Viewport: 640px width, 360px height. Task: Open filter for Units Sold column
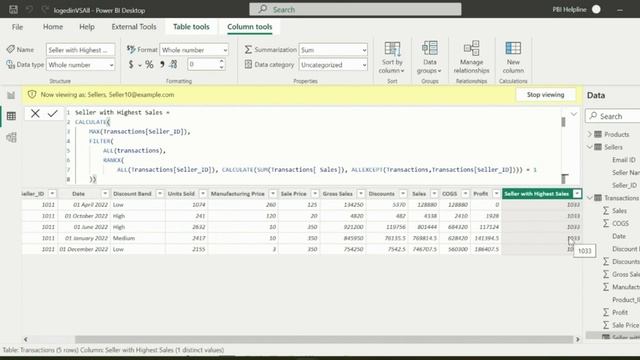(x=202, y=193)
